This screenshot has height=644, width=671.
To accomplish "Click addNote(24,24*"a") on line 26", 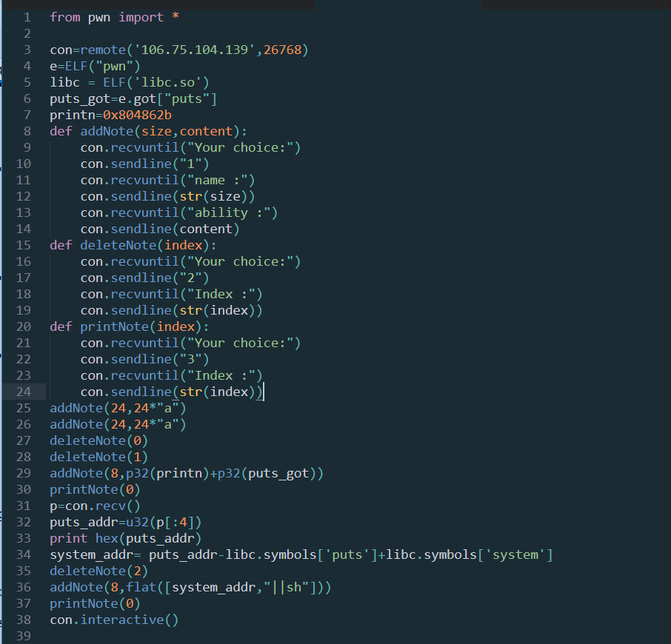I will tap(118, 425).
